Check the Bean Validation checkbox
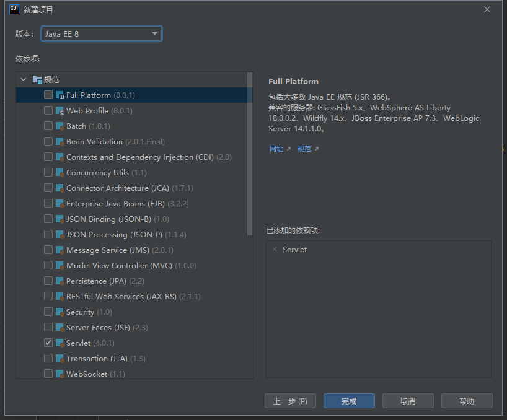 pos(48,141)
